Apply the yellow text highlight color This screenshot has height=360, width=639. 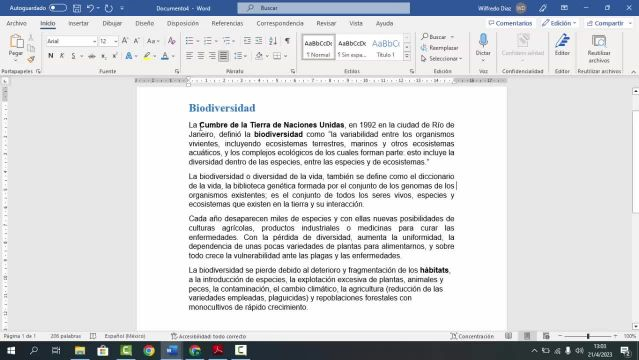coord(147,56)
